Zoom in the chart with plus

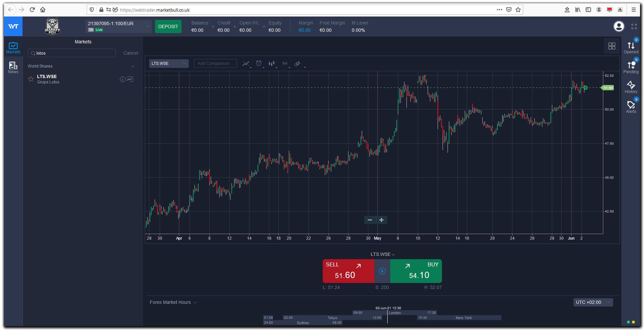[x=381, y=220]
